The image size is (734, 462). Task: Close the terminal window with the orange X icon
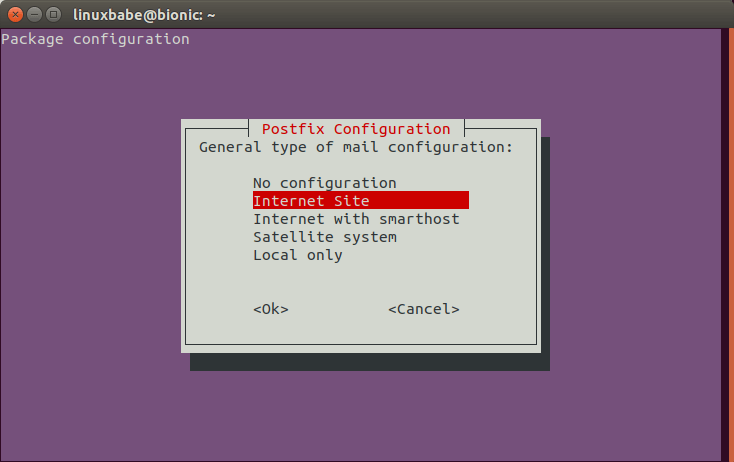[x=15, y=15]
